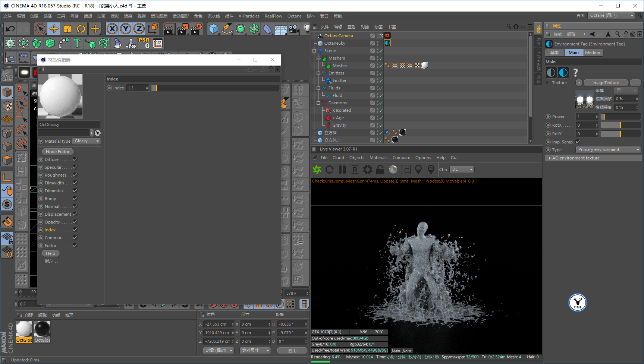Toggle the Normal channel checkbox
644x364 pixels.
coord(75,206)
